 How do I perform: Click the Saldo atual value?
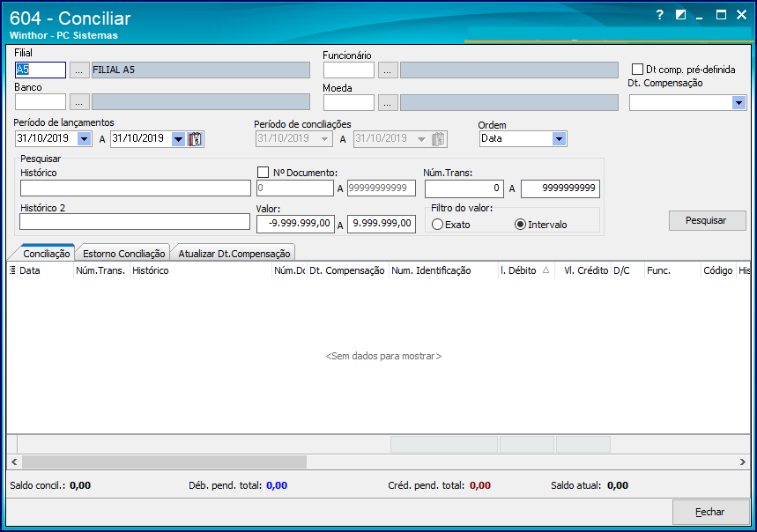coord(618,485)
